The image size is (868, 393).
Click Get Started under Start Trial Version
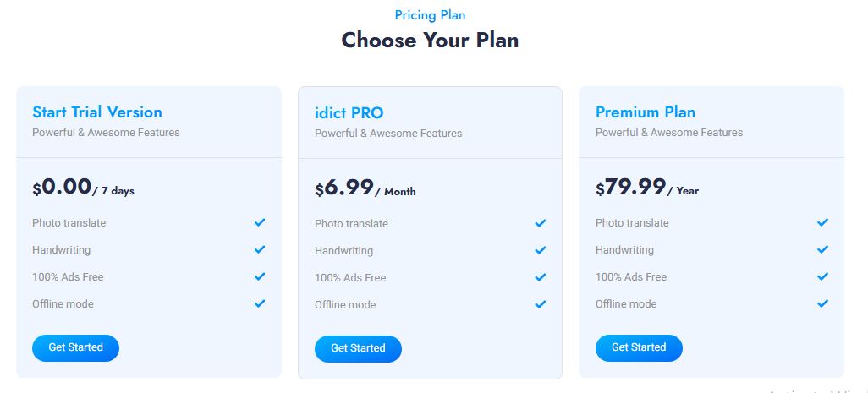pyautogui.click(x=75, y=347)
